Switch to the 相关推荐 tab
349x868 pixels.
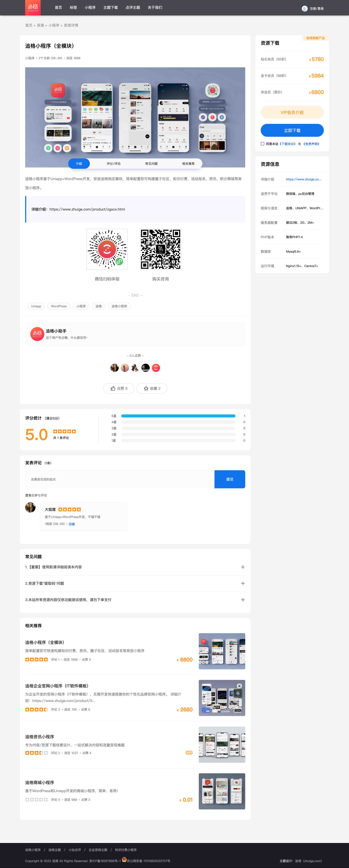tap(188, 163)
